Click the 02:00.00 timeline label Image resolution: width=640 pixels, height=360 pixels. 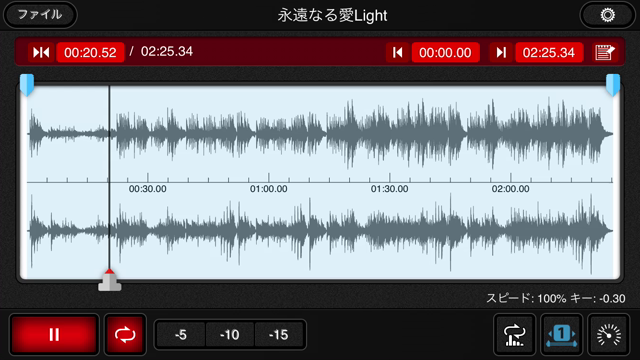point(511,189)
